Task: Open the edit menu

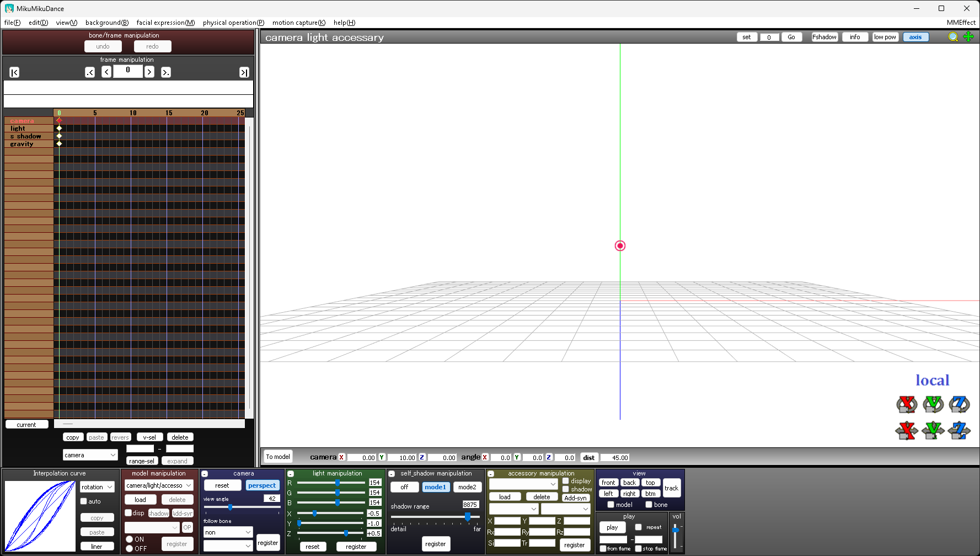Action: 38,23
